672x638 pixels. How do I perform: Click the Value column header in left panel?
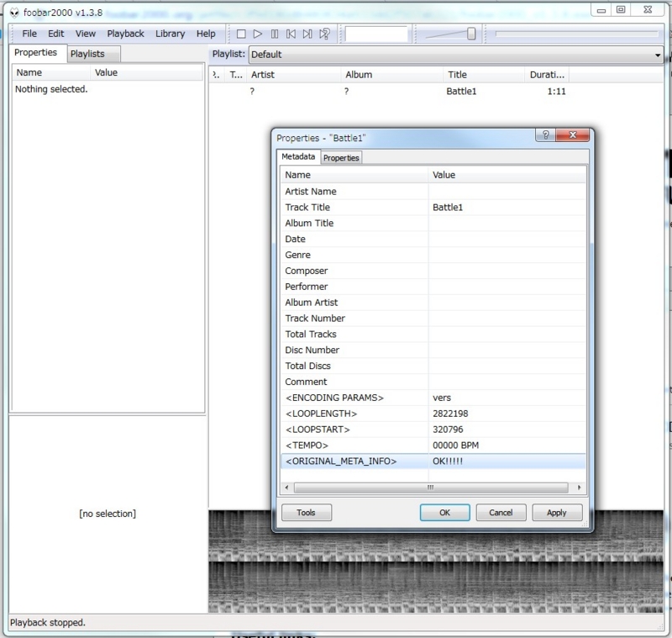[146, 73]
